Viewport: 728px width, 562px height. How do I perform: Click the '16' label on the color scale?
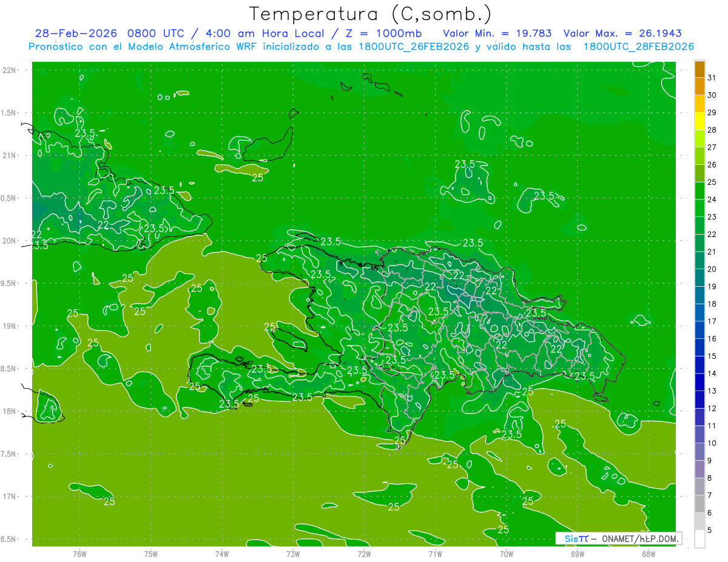point(712,338)
